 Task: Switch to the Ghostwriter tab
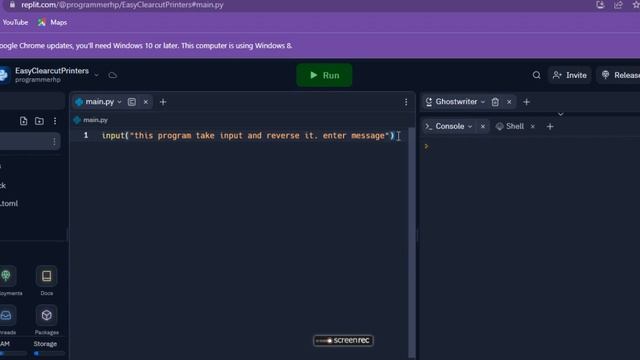tap(456, 102)
